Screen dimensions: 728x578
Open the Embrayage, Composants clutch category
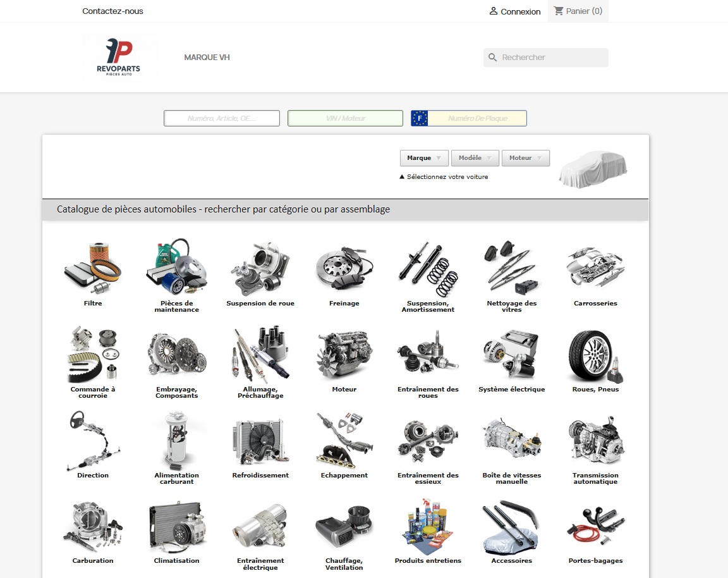(176, 354)
